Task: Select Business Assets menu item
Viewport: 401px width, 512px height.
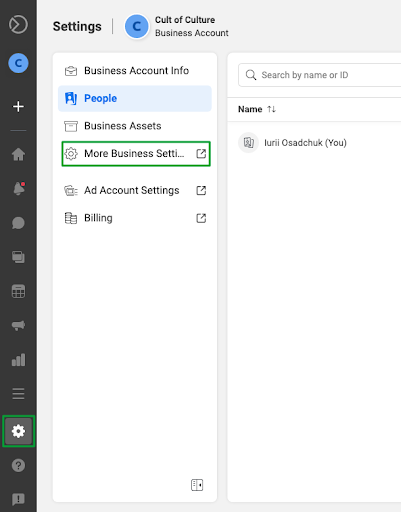Action: pos(135,126)
